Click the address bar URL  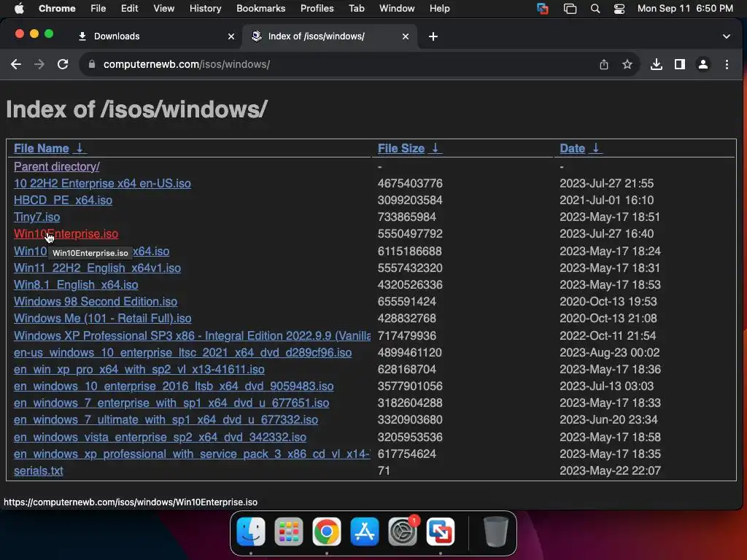pyautogui.click(x=187, y=64)
